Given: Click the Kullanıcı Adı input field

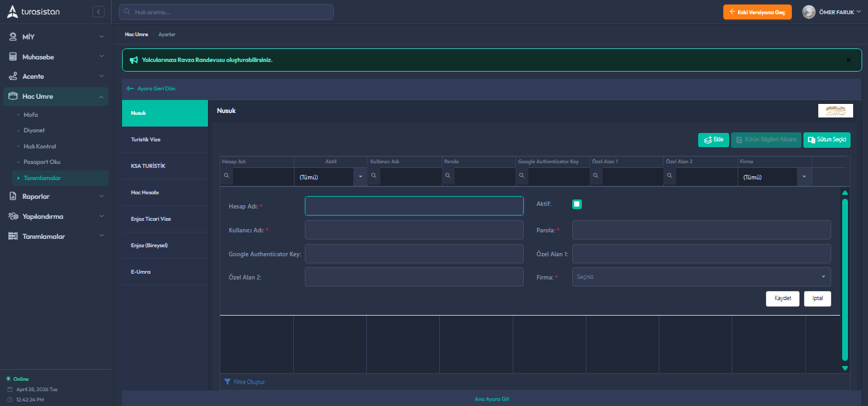Looking at the screenshot, I should [x=414, y=230].
